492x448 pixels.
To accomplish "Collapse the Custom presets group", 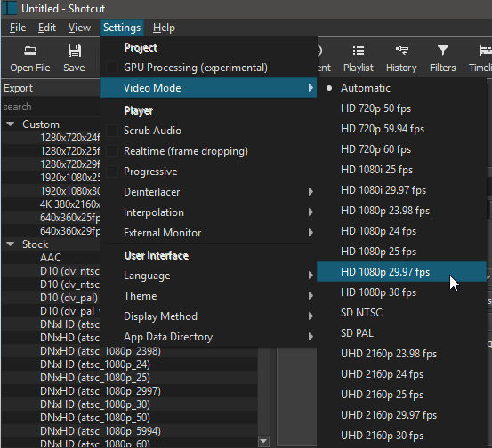I will click(11, 124).
